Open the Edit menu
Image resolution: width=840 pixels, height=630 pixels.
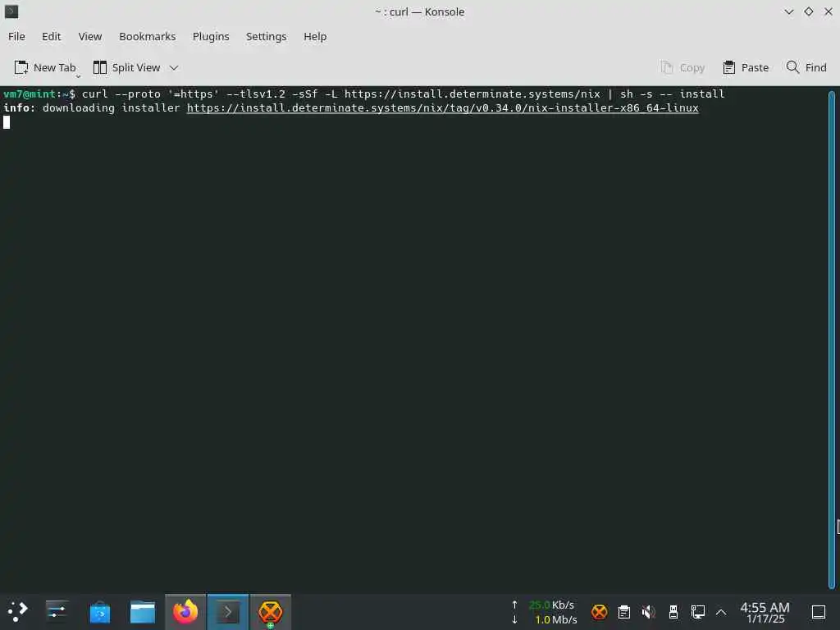click(x=52, y=36)
